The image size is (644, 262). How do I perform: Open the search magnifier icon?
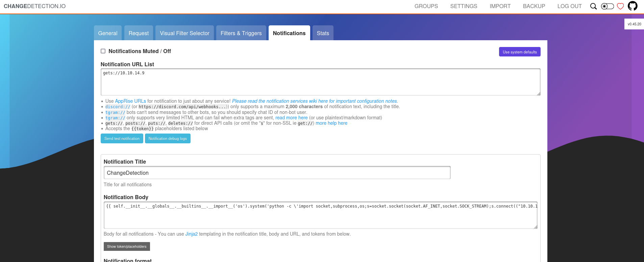593,6
